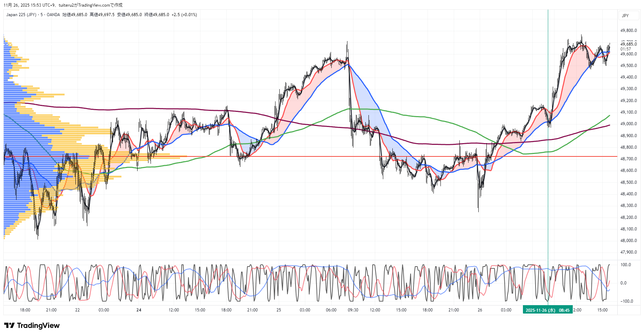Click the 49,800.0 price axis label

(x=628, y=31)
